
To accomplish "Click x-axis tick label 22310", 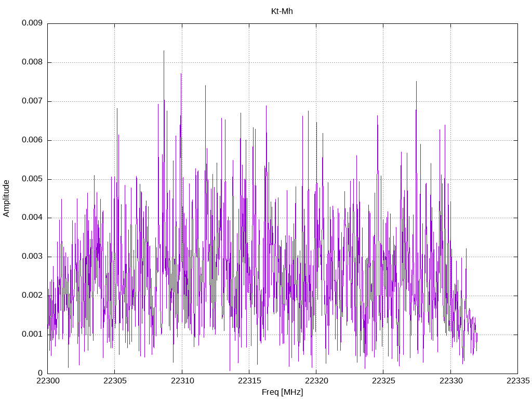I will (182, 381).
